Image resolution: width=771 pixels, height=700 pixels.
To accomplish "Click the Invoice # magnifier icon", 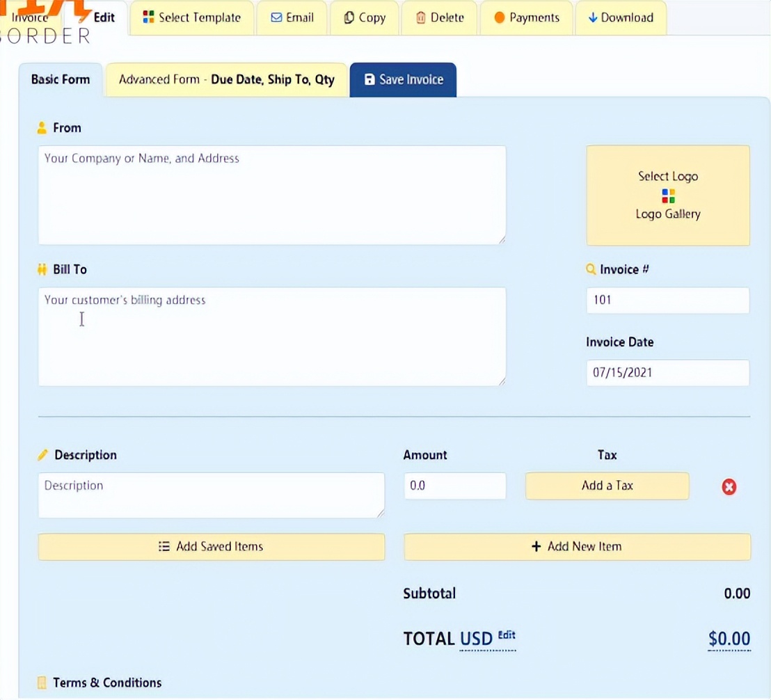I will (591, 269).
